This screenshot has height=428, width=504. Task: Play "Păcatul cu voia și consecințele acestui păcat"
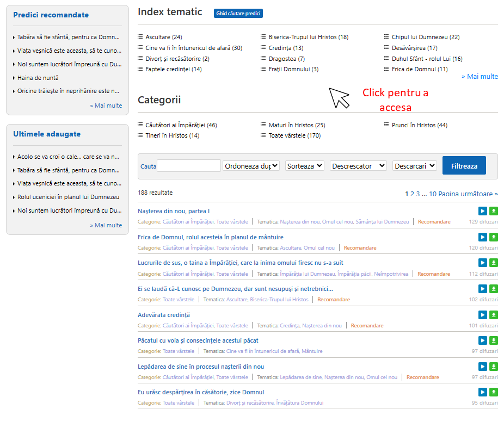click(x=483, y=340)
